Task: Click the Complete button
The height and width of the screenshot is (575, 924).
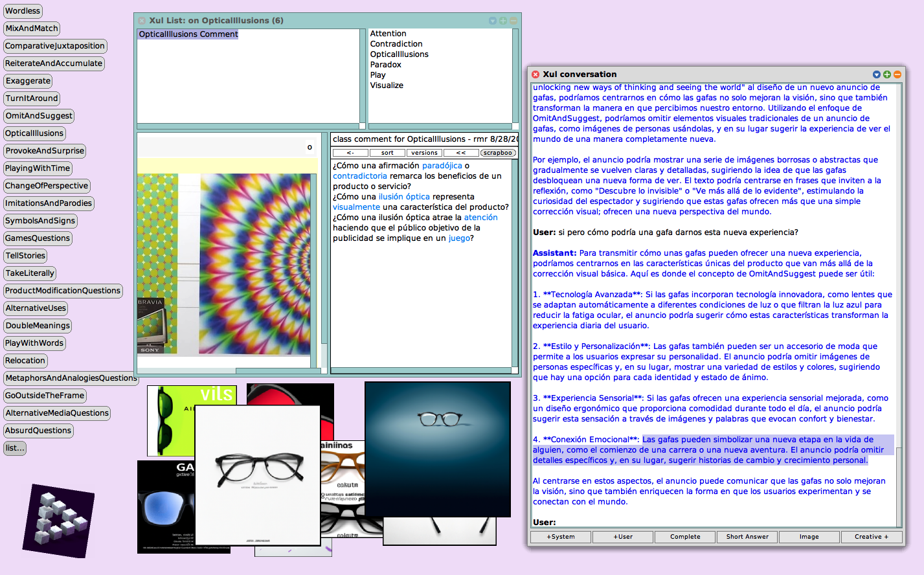Action: coord(685,537)
